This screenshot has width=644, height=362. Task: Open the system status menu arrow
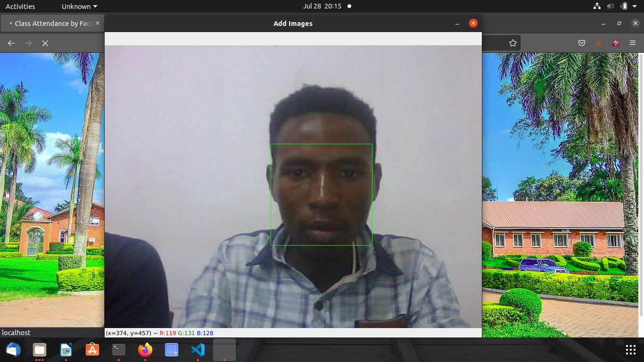pos(634,6)
